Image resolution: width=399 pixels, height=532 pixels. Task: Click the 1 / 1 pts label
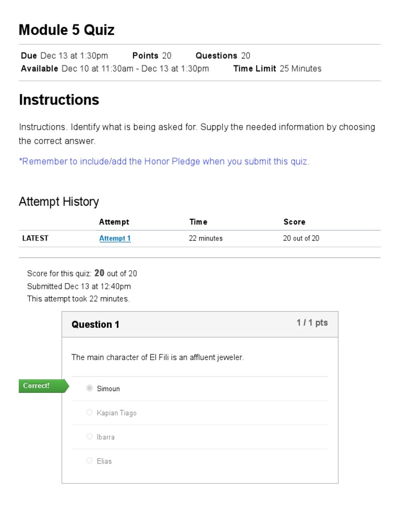point(312,323)
